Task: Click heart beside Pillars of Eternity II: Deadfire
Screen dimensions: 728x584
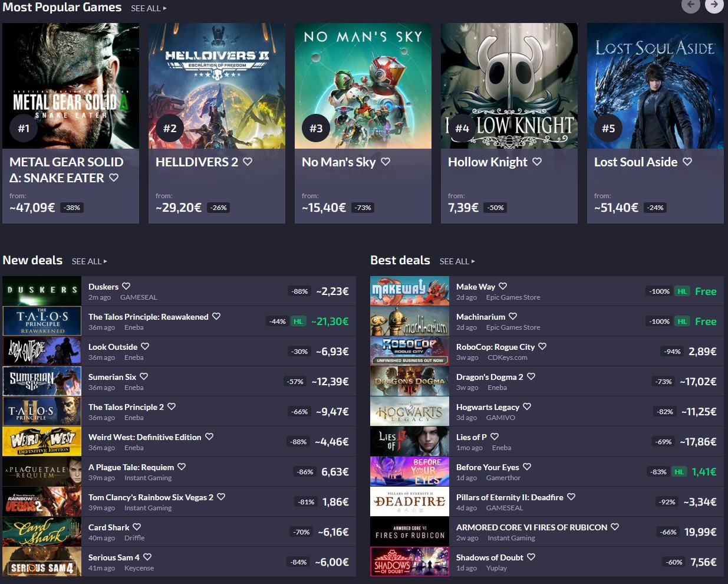Action: coord(571,497)
